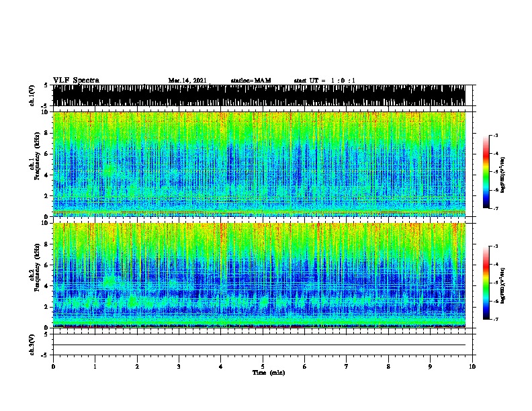Click the "ch.1(V)" waveform axis label
This screenshot has height=411, width=532.
[32, 95]
